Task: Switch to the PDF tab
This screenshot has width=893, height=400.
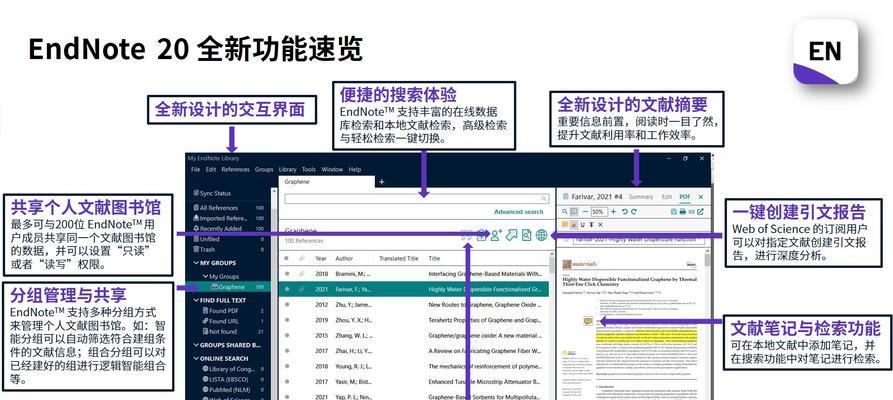Action: [x=685, y=197]
